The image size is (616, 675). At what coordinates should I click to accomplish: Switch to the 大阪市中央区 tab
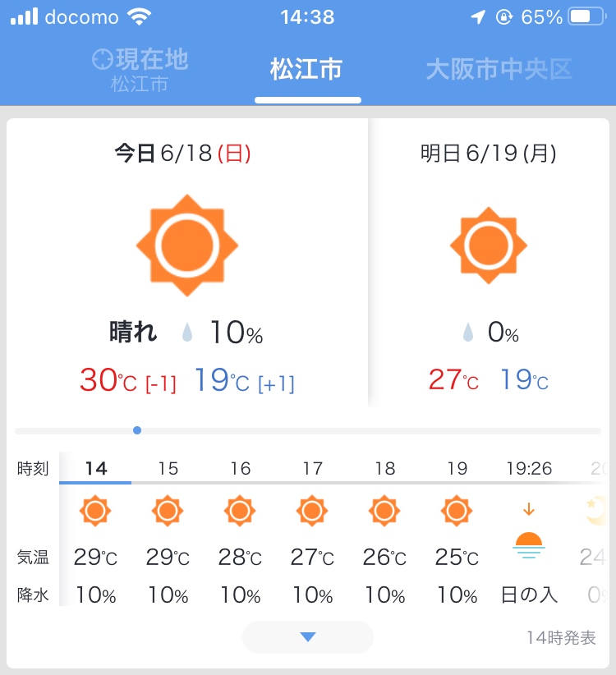(x=499, y=69)
